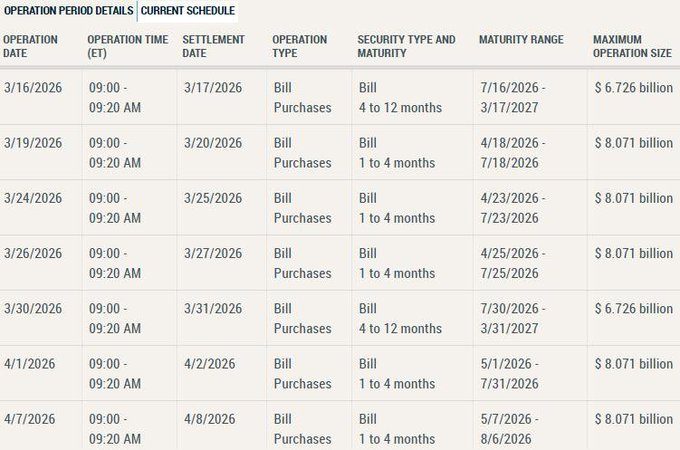Click the Maximum Operation Size column header
Viewport: 680px width, 450px height.
tap(630, 46)
